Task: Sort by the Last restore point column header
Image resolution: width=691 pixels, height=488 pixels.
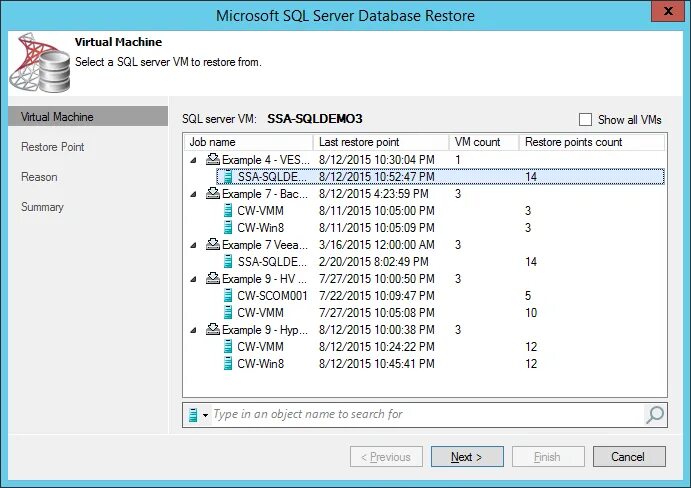Action: [381, 142]
